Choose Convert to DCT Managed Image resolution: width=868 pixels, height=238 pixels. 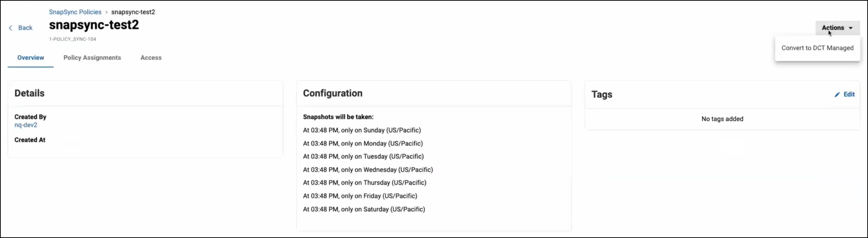pyautogui.click(x=817, y=48)
